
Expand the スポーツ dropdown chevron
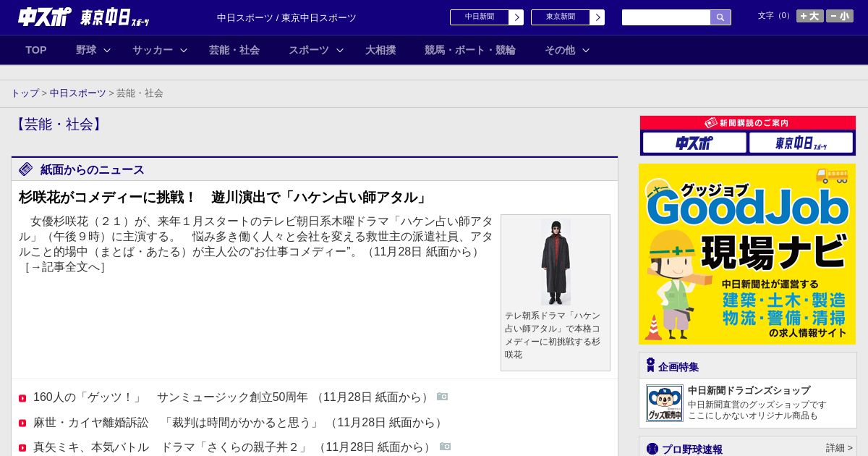pos(340,51)
